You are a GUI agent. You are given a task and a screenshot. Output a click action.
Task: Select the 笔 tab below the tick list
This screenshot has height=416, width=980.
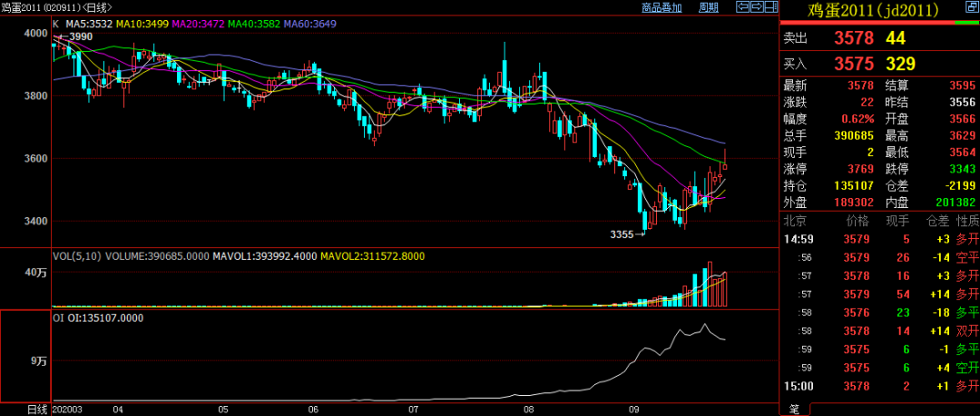coord(794,410)
